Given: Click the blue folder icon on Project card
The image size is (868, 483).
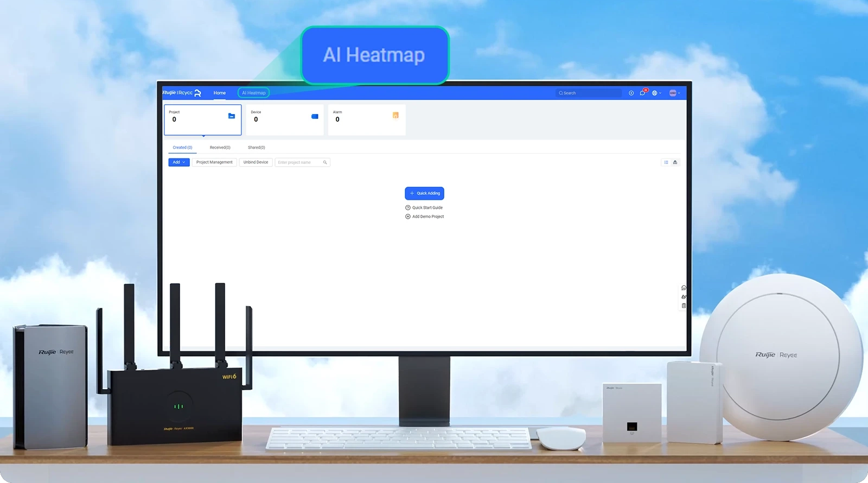Looking at the screenshot, I should point(232,116).
